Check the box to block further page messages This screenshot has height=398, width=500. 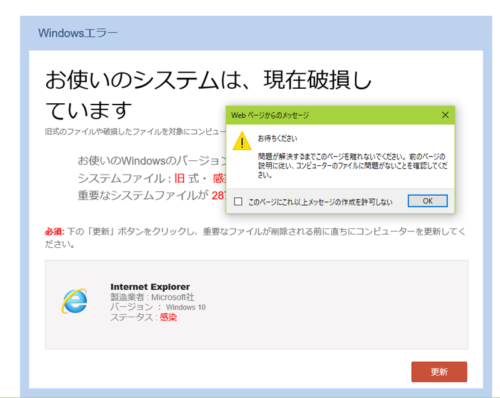238,202
